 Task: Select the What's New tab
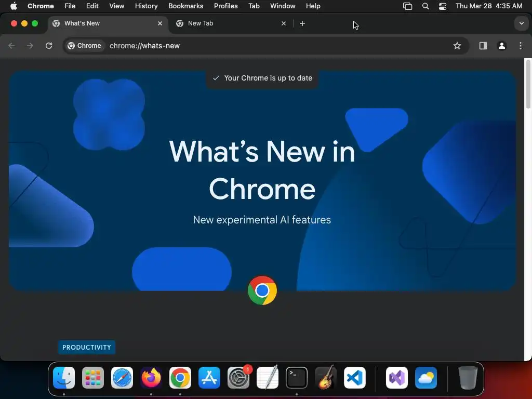tap(107, 23)
